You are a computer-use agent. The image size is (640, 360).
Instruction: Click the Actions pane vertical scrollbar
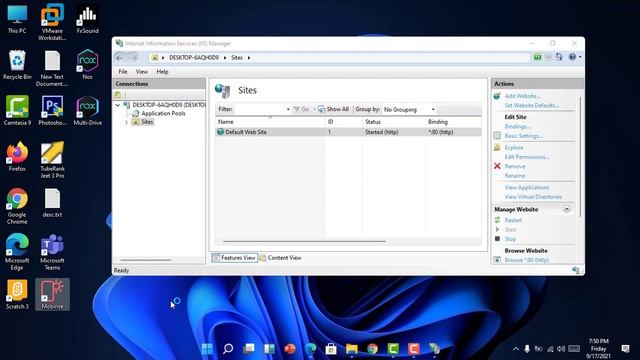point(580,157)
